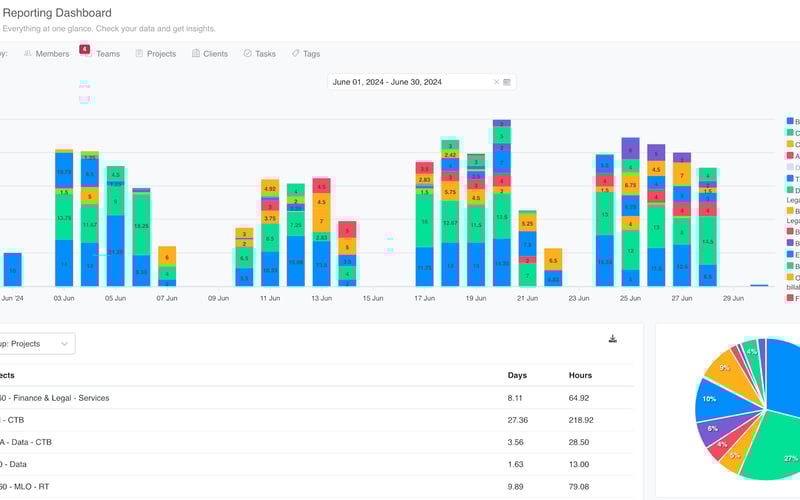Click the 8.11 days value
The height and width of the screenshot is (500, 800).
pos(515,398)
